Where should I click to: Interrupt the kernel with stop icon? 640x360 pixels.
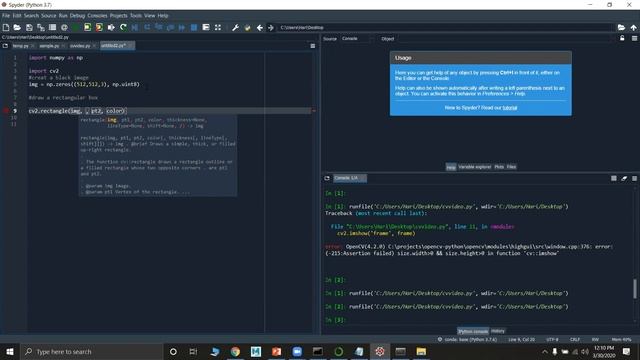[x=613, y=178]
